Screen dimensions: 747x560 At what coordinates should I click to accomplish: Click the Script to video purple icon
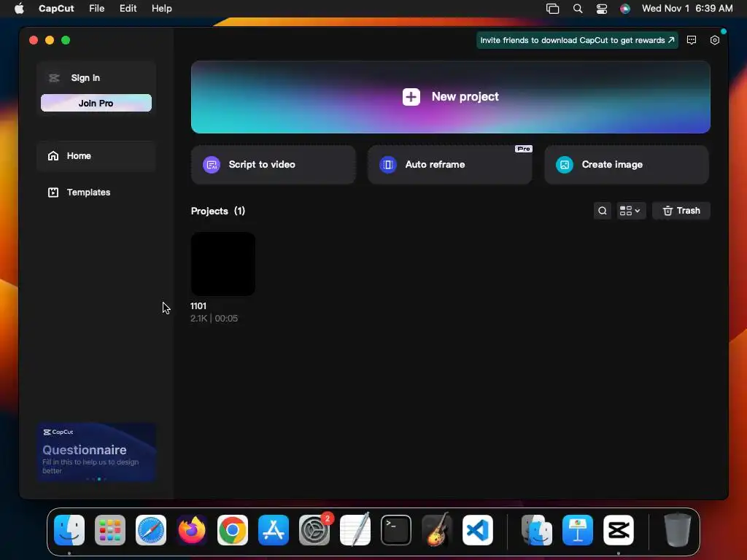pyautogui.click(x=212, y=165)
